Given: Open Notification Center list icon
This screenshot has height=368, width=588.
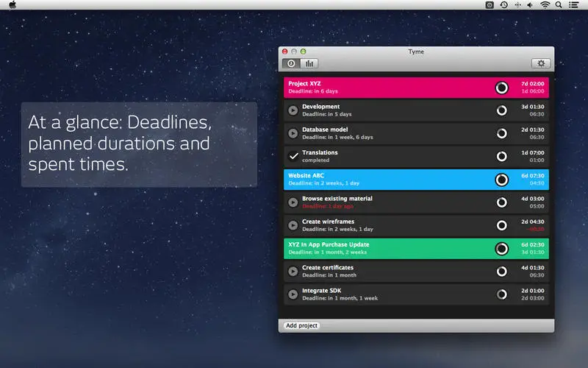Looking at the screenshot, I should [573, 5].
